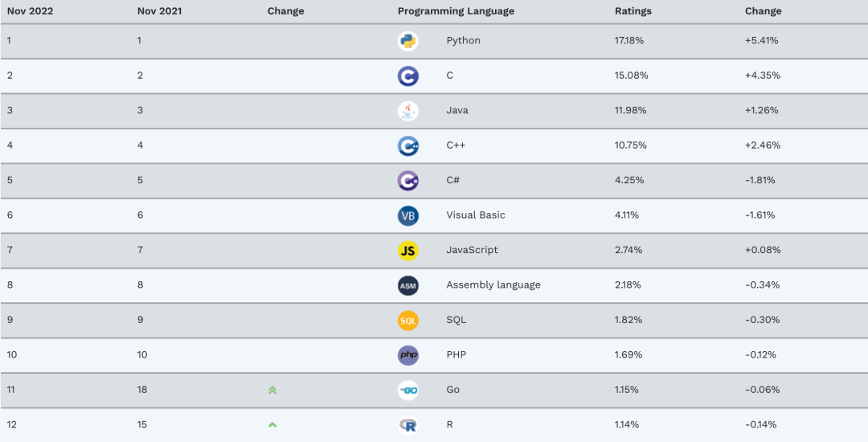The height and width of the screenshot is (442, 868).
Task: Click the Assembly language ASM icon
Action: (407, 285)
